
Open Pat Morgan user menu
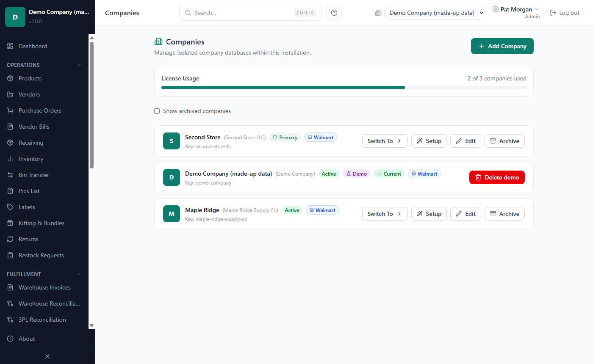[515, 13]
